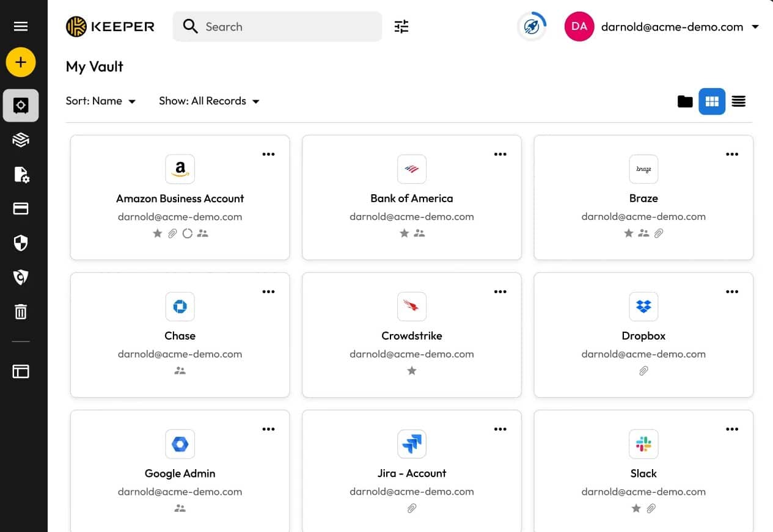Viewport: 773px width, 532px height.
Task: Click the layout panel icon at sidebar bottom
Action: tap(21, 371)
